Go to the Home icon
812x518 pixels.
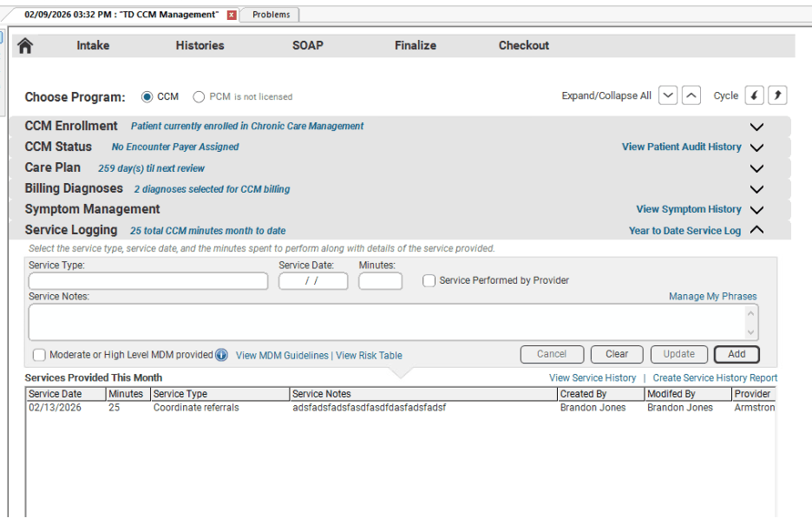pos(25,46)
